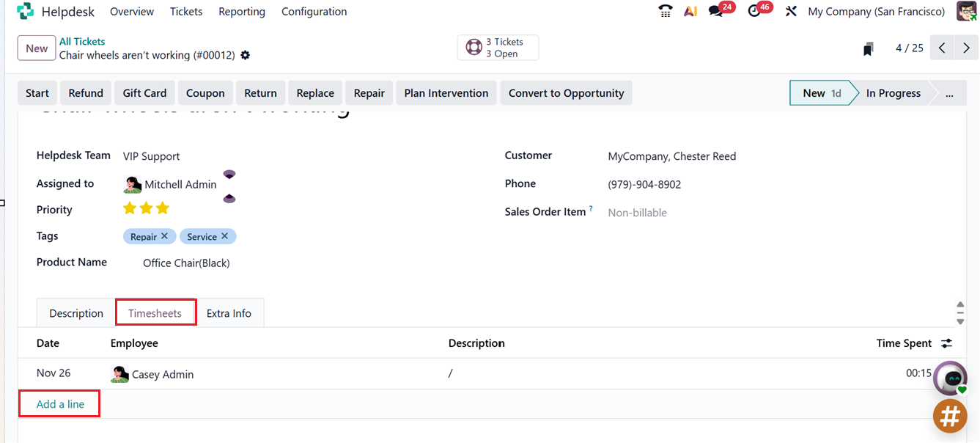Screen dimensions: 980x443
Task: Click the bookmark icon near pager
Action: point(869,48)
